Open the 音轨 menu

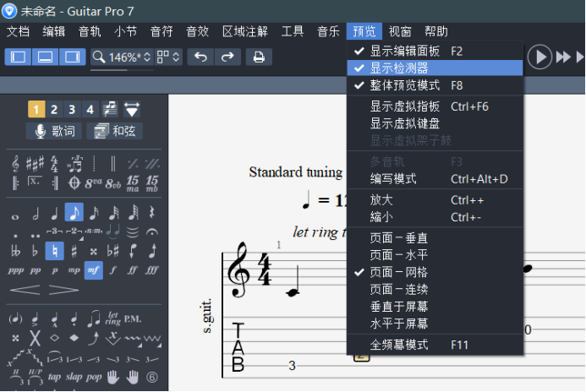[x=90, y=31]
